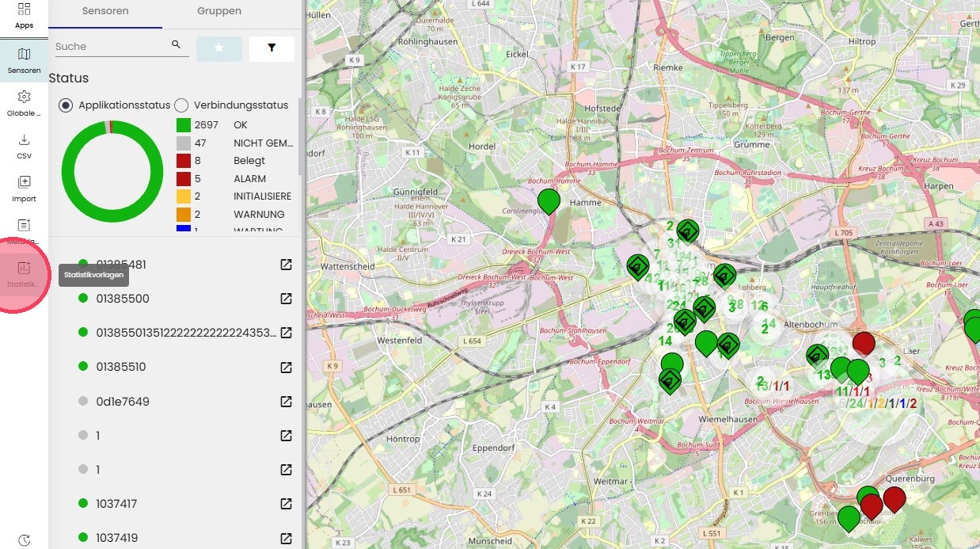The width and height of the screenshot is (980, 549).
Task: Open the filter funnel dropdown
Action: point(272,48)
